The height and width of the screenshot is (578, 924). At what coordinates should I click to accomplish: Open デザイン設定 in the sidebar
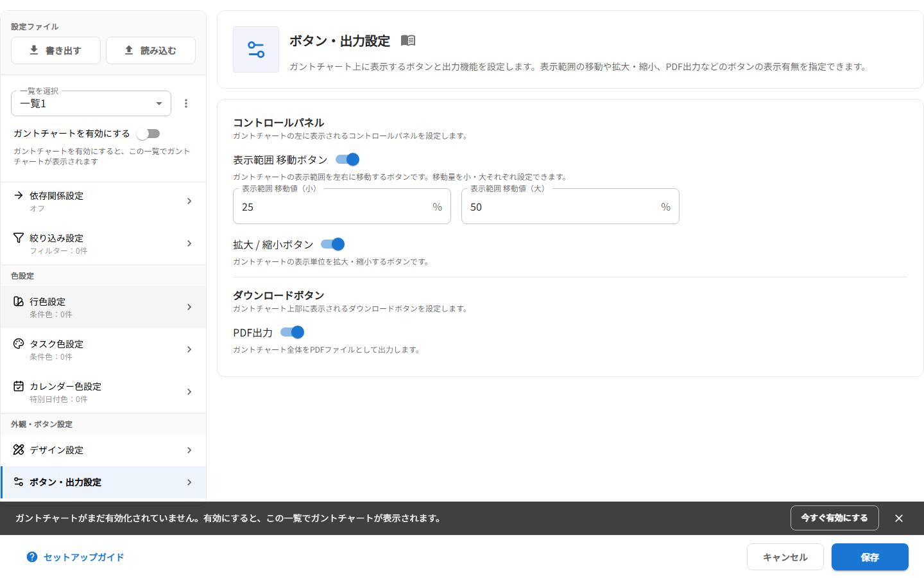pos(103,450)
